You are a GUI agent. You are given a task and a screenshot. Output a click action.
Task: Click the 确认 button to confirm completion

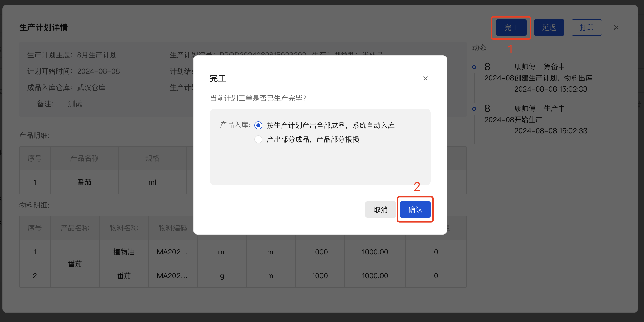[x=415, y=209]
